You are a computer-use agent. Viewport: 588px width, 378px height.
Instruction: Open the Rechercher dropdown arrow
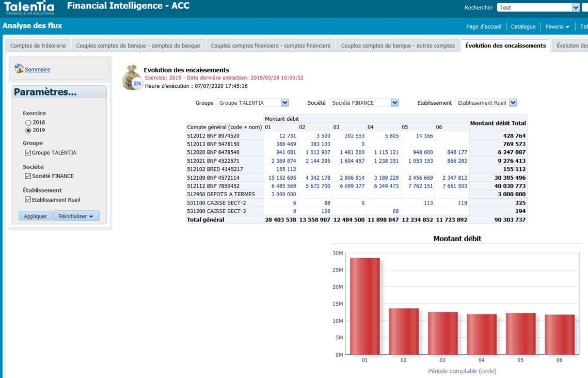point(576,8)
